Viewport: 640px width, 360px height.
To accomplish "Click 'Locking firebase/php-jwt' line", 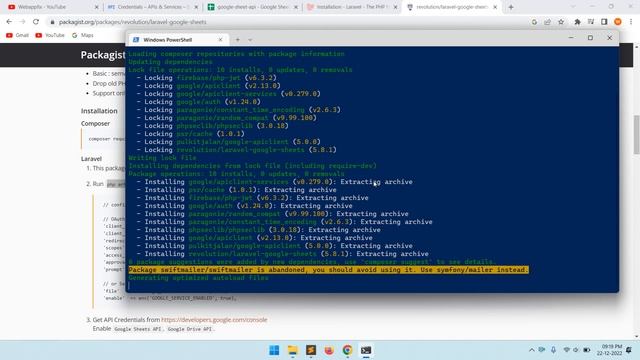I will point(207,78).
